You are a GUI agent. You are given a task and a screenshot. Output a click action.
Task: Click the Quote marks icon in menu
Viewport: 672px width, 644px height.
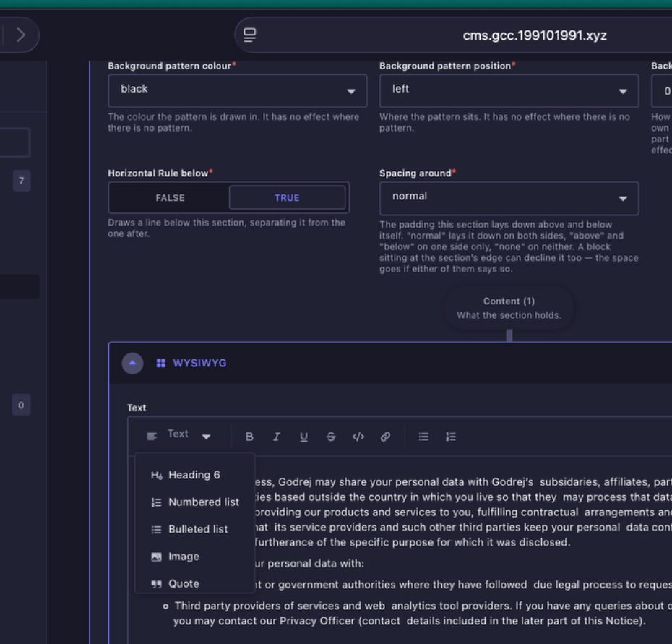tap(156, 583)
